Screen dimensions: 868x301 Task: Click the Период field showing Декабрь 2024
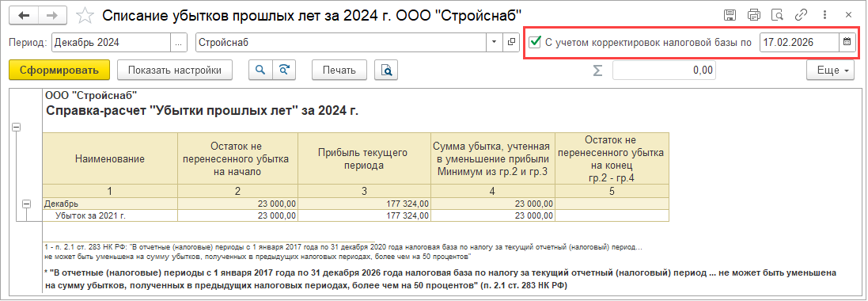point(111,42)
